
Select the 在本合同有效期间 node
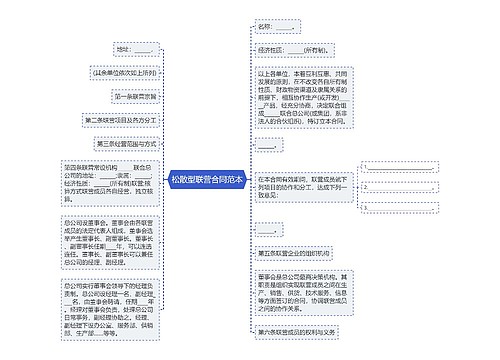[x=304, y=187]
